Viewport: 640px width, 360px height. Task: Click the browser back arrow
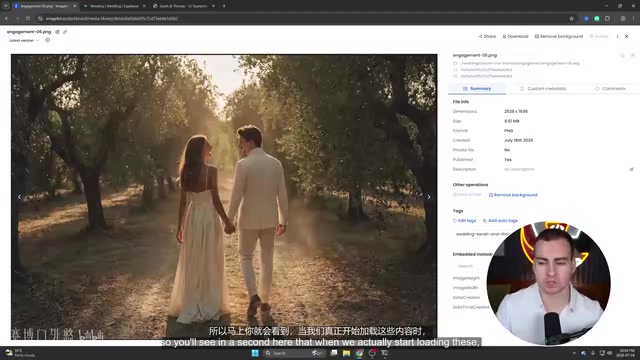[7, 18]
